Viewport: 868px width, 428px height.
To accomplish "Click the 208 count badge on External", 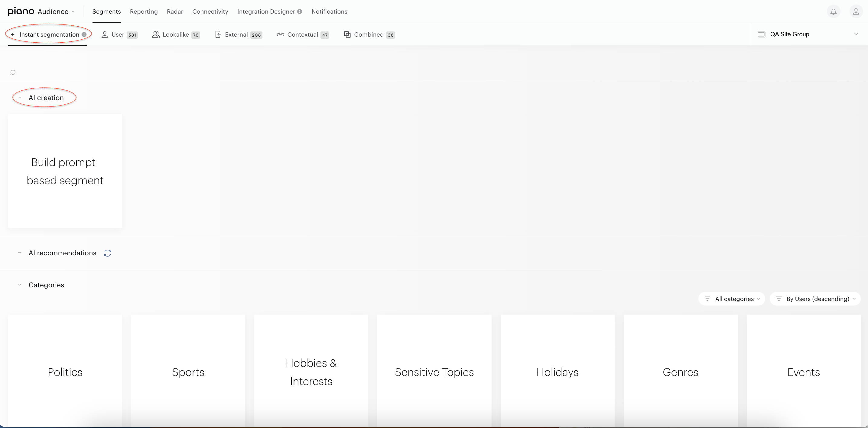I will 256,35.
